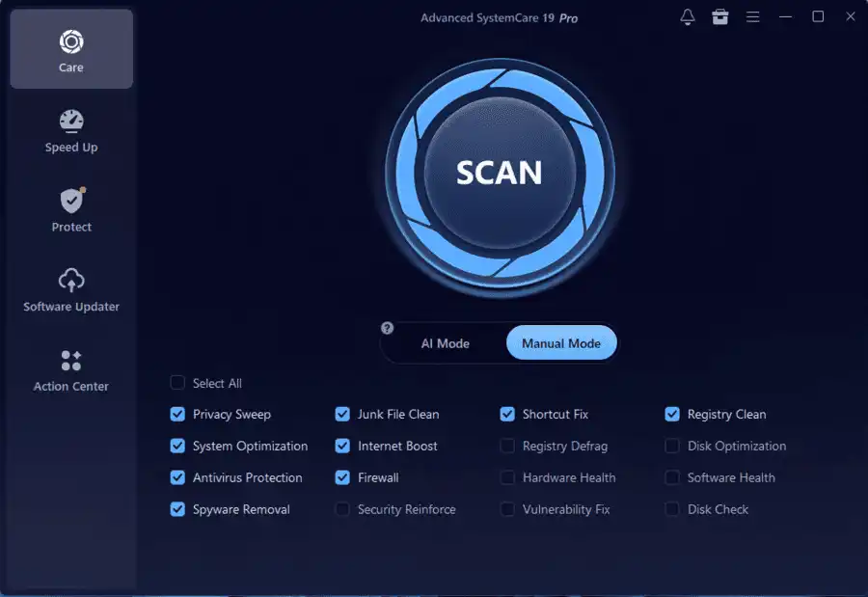The height and width of the screenshot is (597, 868).
Task: Check the Disk Check option
Action: [x=672, y=509]
